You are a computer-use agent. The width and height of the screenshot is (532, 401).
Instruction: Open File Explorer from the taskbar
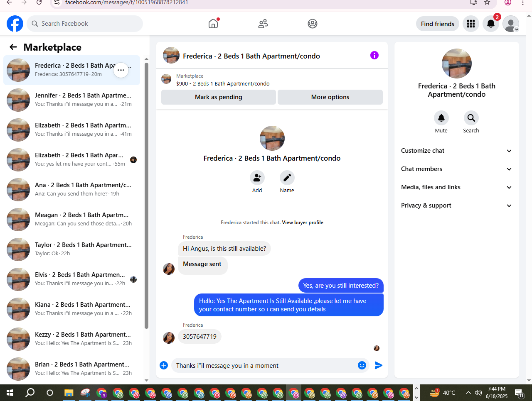coord(69,393)
